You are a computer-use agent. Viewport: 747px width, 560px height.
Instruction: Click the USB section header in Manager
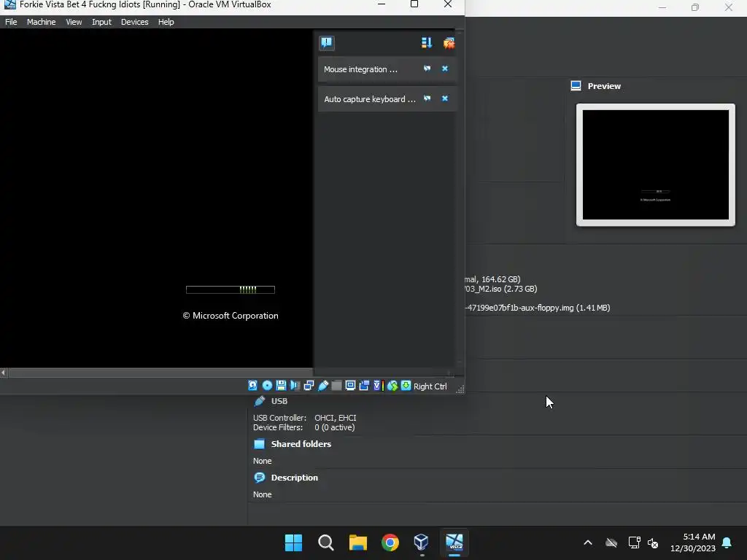(x=279, y=402)
